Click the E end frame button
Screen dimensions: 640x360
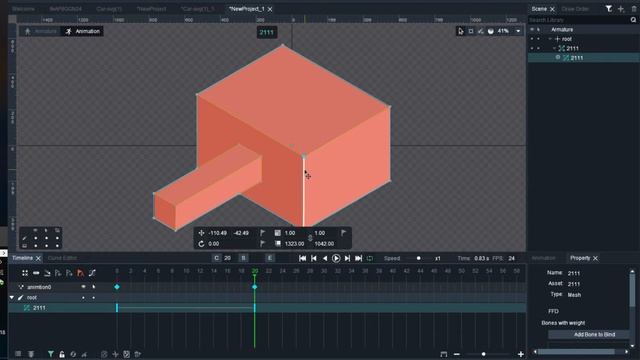click(x=269, y=258)
